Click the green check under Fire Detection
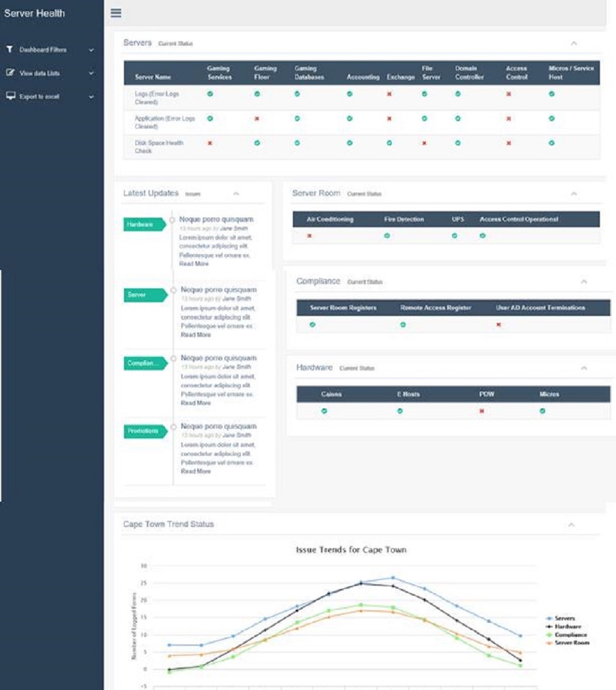 tap(387, 236)
